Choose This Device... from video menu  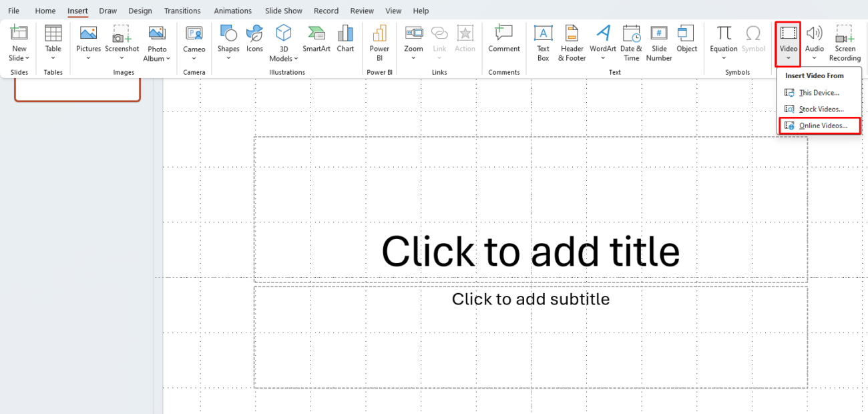click(x=820, y=93)
